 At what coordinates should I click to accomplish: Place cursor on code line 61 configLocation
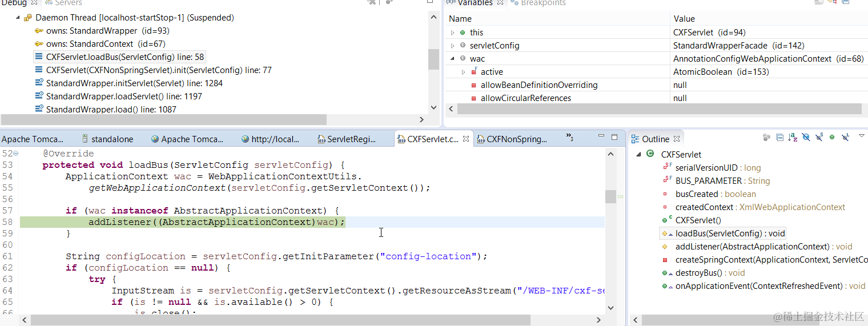(146, 256)
